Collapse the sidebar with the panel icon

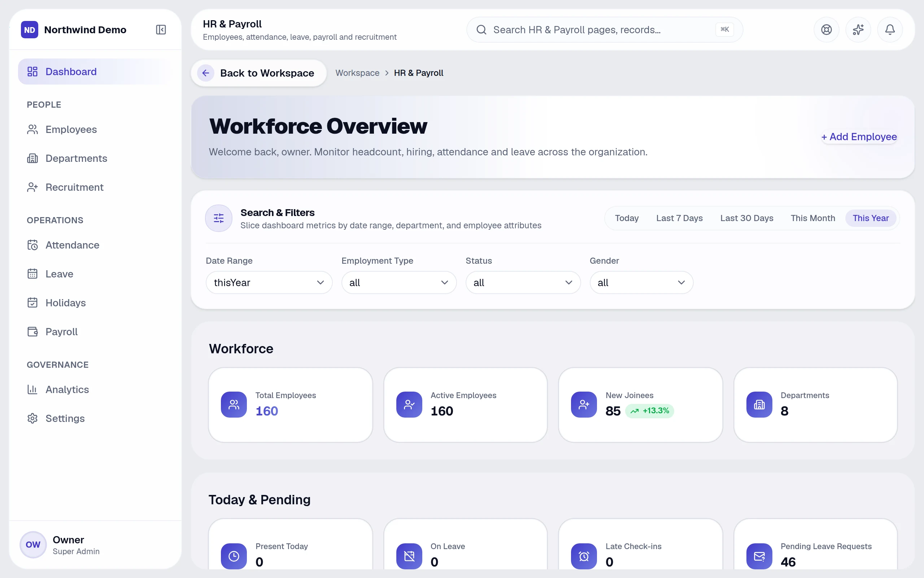click(161, 29)
